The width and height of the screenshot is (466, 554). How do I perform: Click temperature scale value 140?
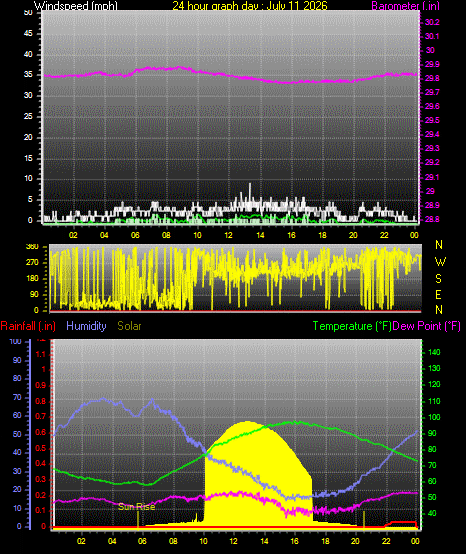coord(434,352)
